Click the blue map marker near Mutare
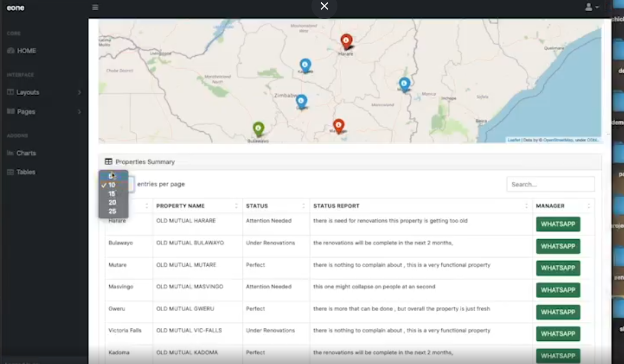Image resolution: width=624 pixels, height=364 pixels. (404, 84)
